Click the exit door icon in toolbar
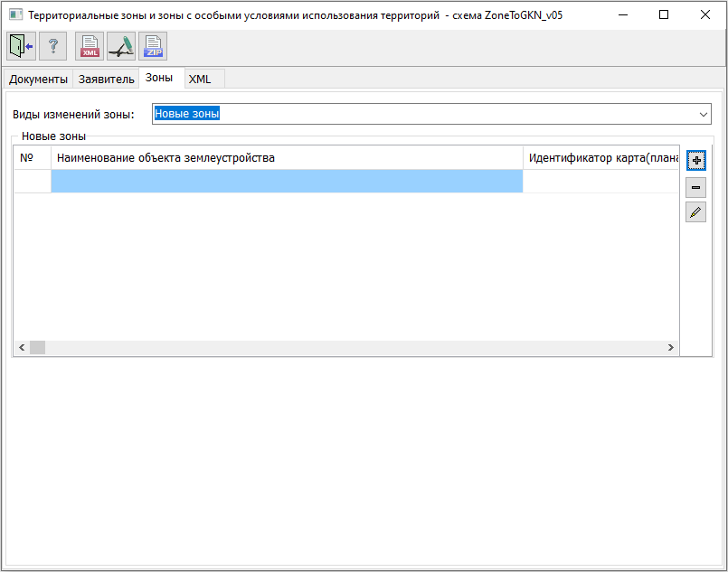 tap(21, 46)
